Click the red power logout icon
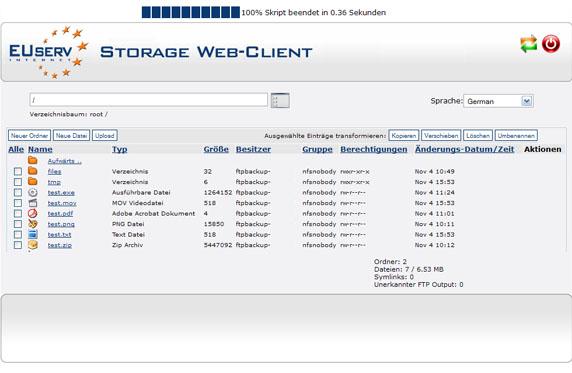 point(551,44)
